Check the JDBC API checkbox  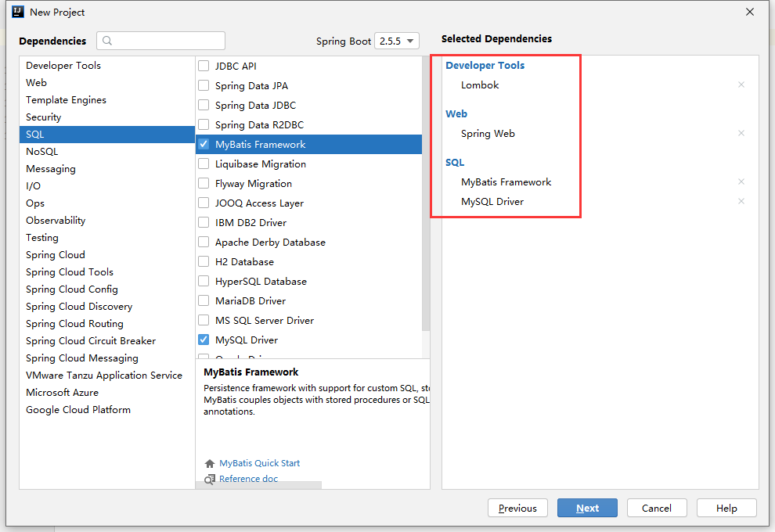(204, 66)
